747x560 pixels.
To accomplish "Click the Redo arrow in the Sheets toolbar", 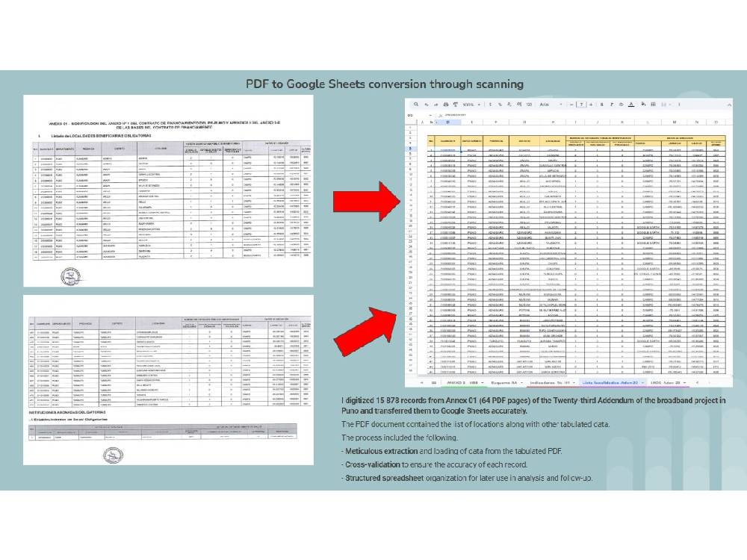I will [436, 105].
